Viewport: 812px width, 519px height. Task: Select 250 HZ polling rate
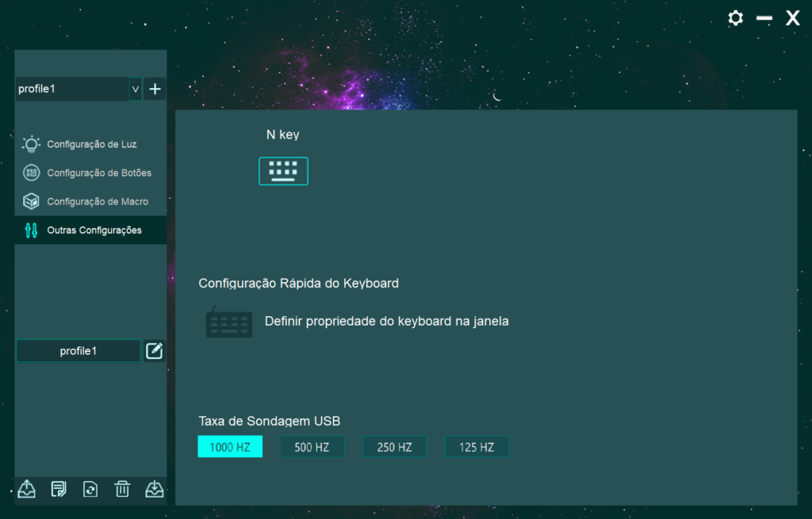pyautogui.click(x=394, y=447)
